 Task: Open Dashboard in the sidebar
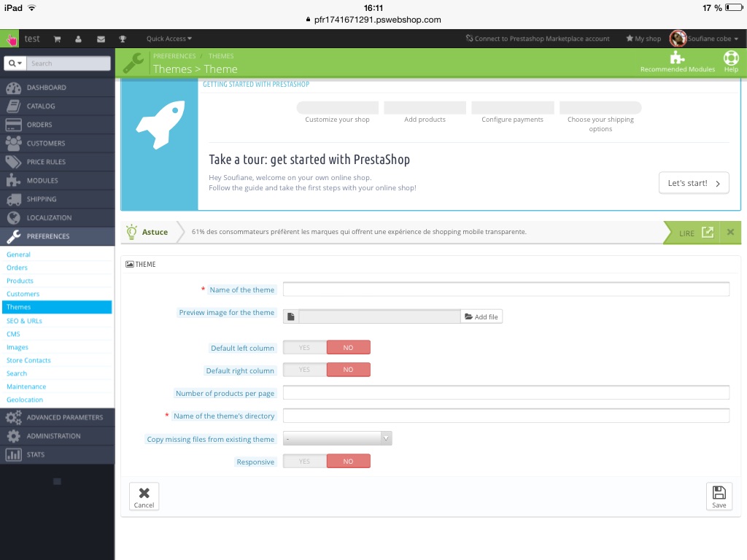click(58, 87)
